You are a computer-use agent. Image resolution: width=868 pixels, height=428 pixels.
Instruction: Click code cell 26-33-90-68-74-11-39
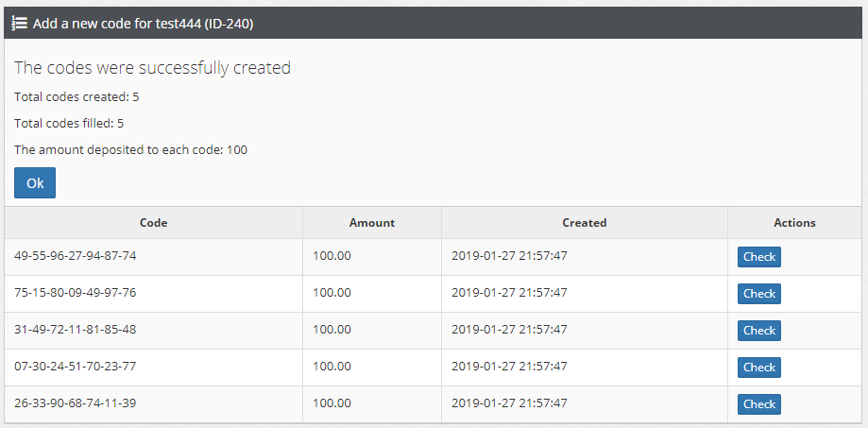(76, 403)
